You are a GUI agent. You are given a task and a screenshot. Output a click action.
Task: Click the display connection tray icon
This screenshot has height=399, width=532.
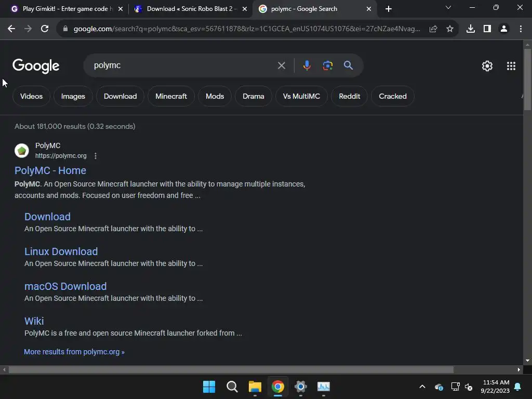[x=455, y=387]
